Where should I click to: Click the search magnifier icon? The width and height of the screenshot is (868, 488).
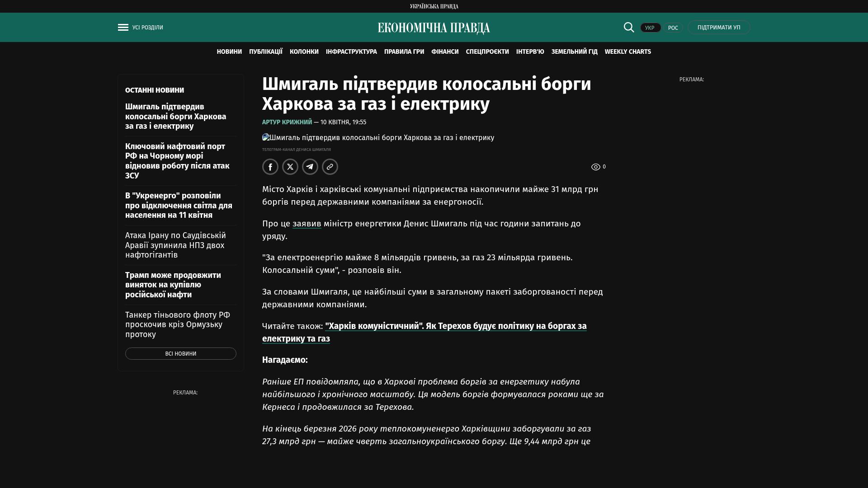coord(629,28)
